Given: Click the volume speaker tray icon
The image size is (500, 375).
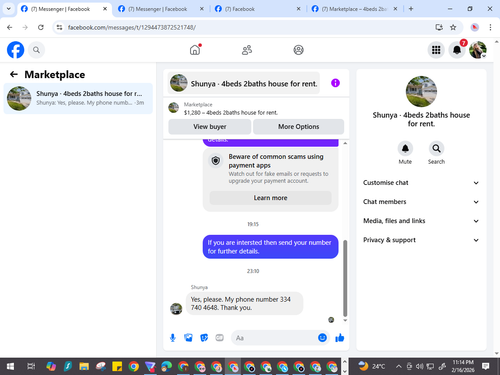Looking at the screenshot, I should coord(420,367).
